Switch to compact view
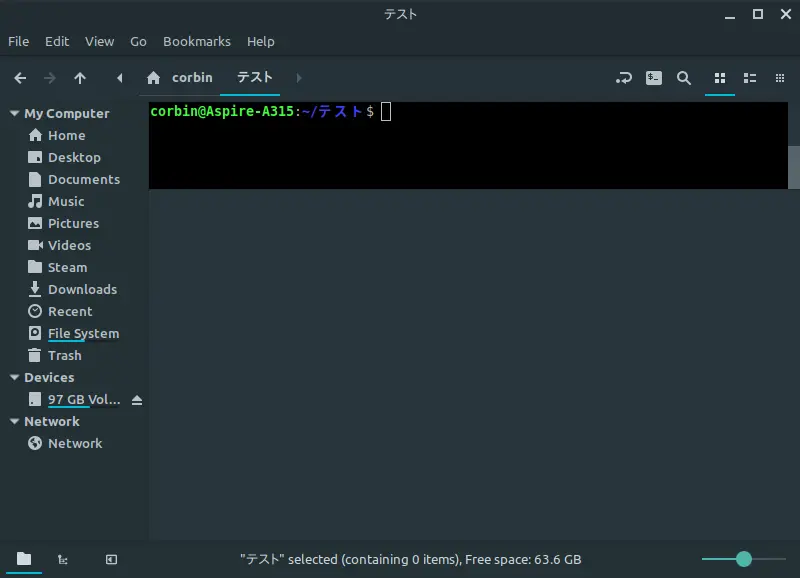 point(779,78)
